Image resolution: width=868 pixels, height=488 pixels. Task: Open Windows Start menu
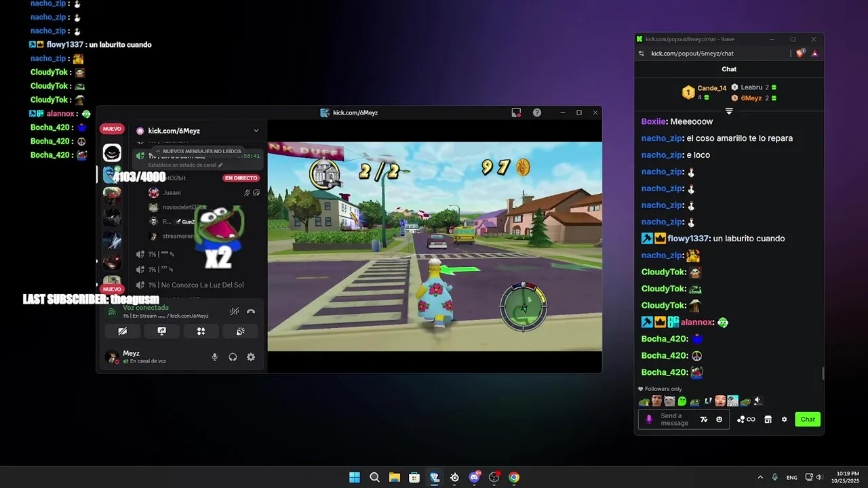[355, 477]
